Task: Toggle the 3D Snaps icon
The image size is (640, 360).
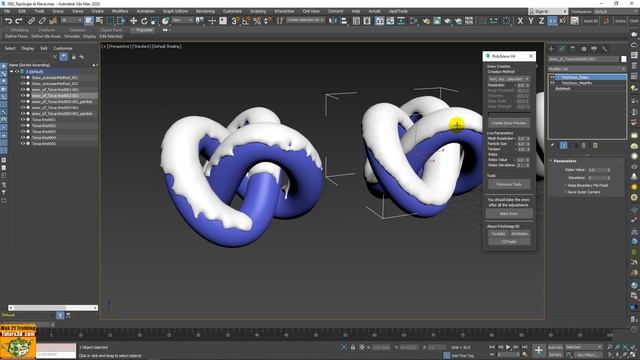Action: [235, 21]
